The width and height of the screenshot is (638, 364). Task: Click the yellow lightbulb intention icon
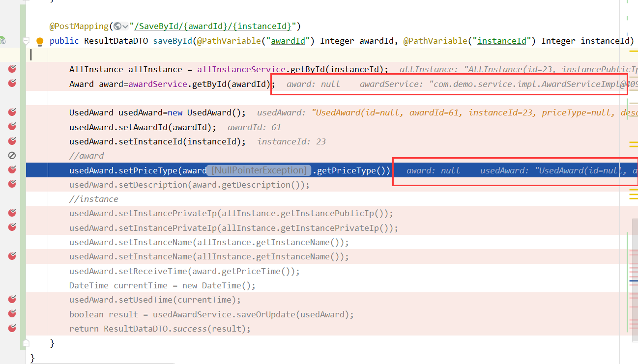point(40,41)
